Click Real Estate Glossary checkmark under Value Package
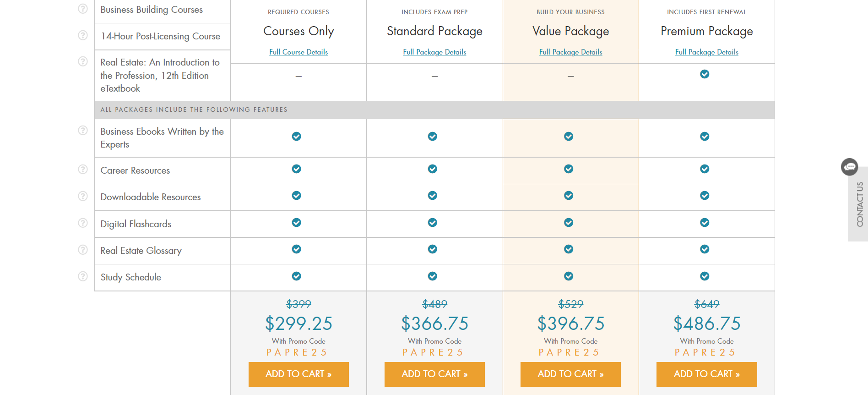 pos(569,249)
